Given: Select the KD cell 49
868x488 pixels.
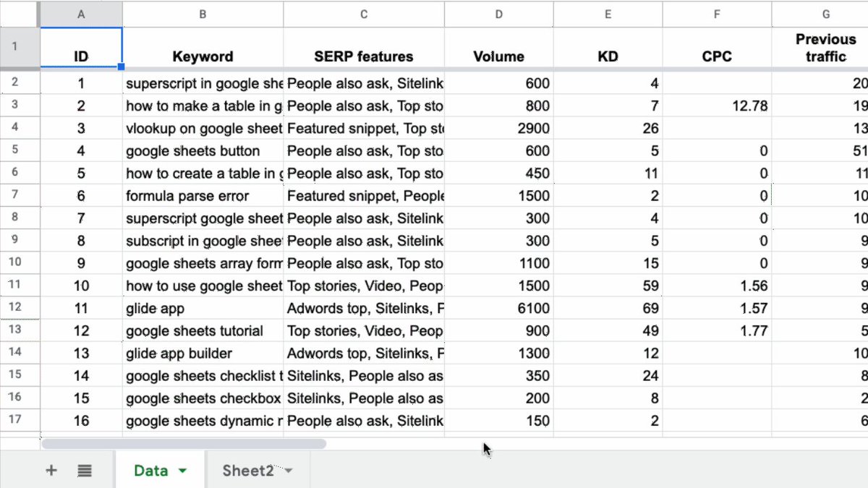Looking at the screenshot, I should coord(608,331).
